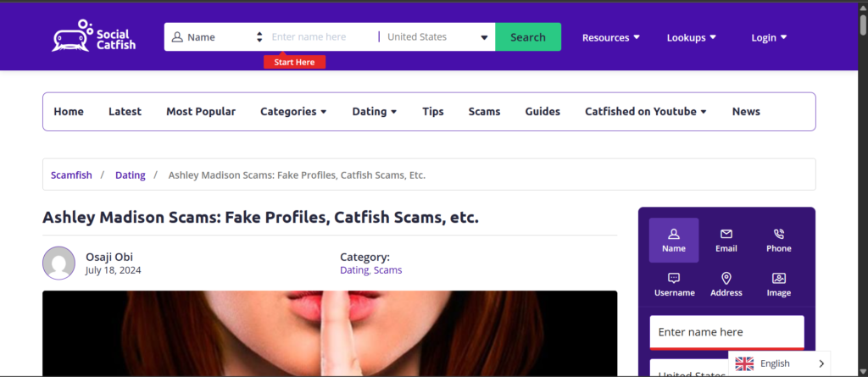Click the green Search button
This screenshot has width=868, height=377.
[x=528, y=37]
